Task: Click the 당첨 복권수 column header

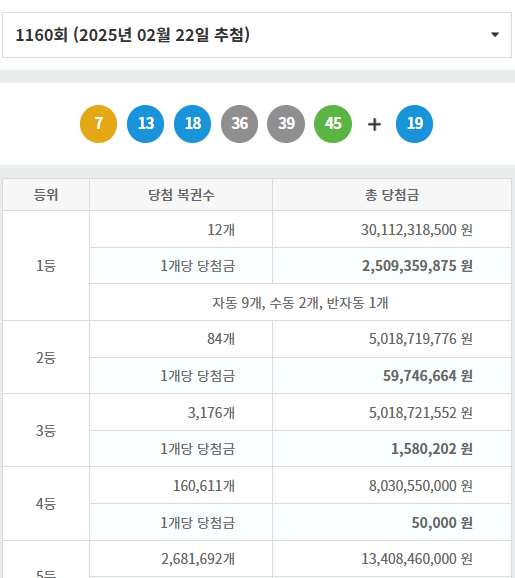Action: [x=181, y=195]
